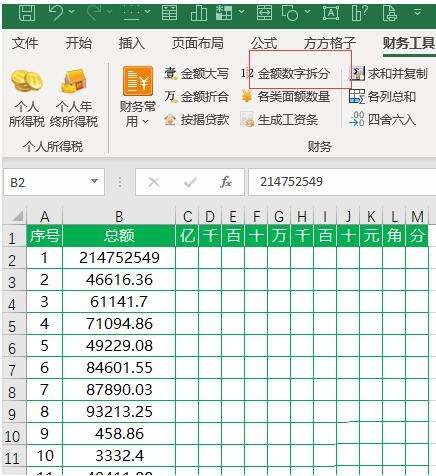Customize Quick Access Toolbar dropdown
Screen dimensions: 436x476
(417, 13)
